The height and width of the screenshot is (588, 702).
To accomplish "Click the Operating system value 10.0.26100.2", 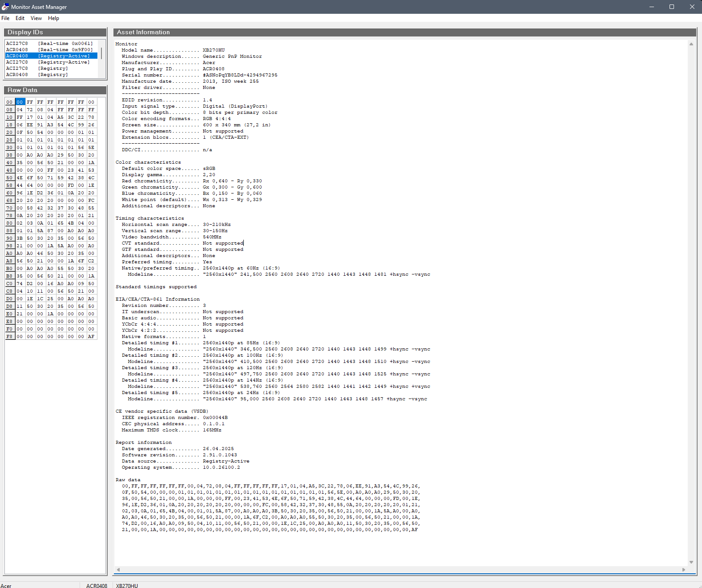I will 221,467.
